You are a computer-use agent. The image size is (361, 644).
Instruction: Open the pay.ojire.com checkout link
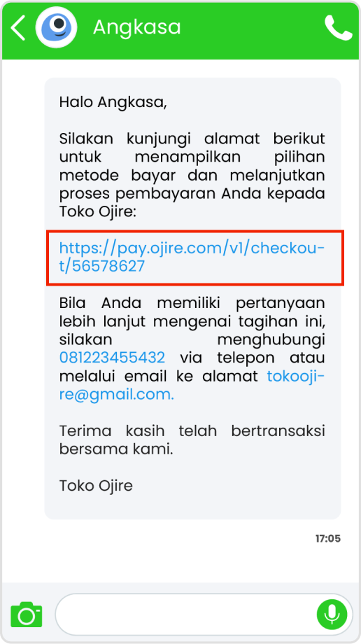(192, 257)
